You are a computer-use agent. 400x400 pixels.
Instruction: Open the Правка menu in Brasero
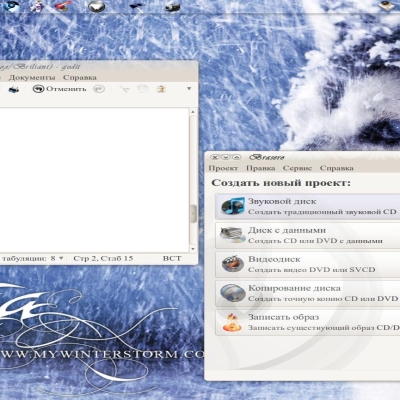tap(260, 168)
